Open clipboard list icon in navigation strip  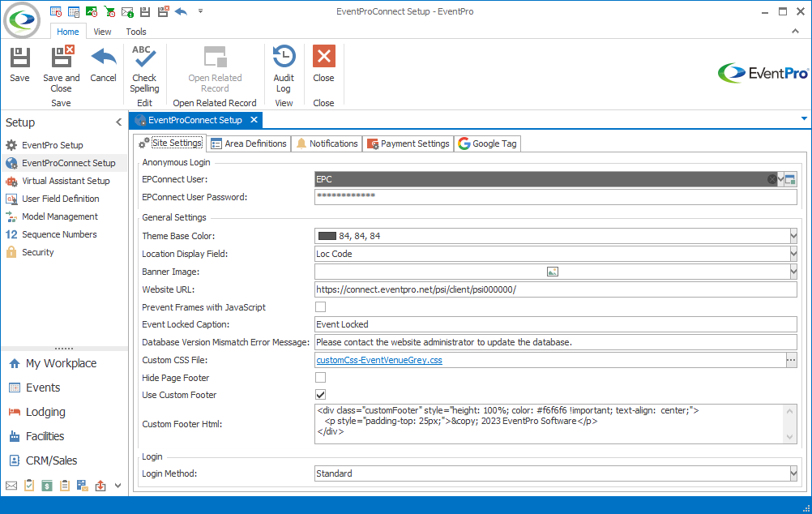coord(65,486)
